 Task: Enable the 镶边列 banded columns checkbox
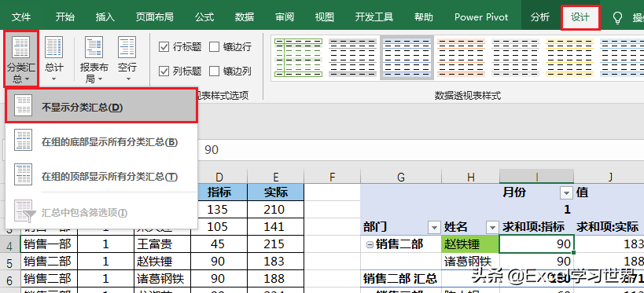[214, 71]
